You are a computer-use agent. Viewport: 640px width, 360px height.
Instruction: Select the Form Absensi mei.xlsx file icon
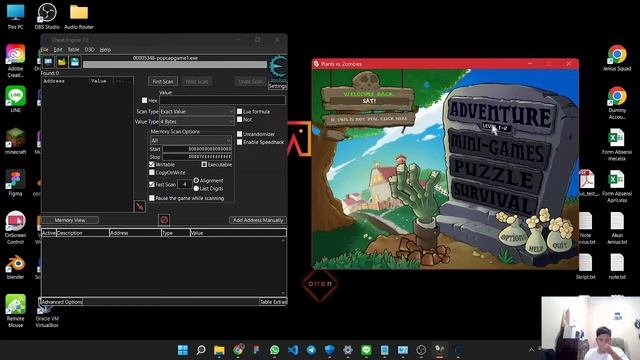(617, 144)
